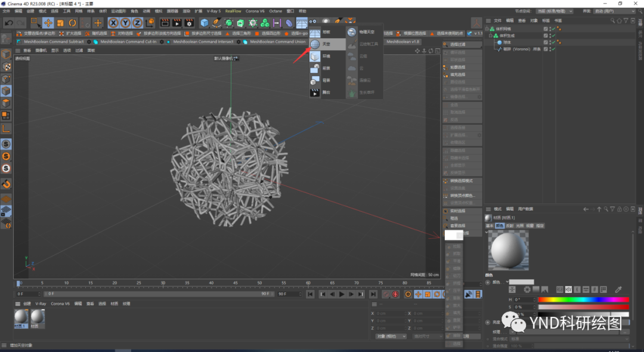Select the 球体 sphere object in tree
The height and width of the screenshot is (352, 644).
pyautogui.click(x=507, y=42)
